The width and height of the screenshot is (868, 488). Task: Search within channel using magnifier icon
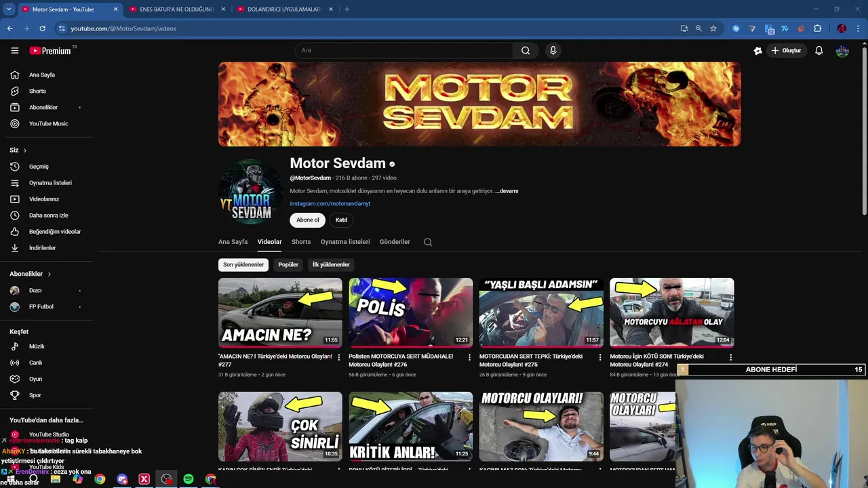(428, 242)
